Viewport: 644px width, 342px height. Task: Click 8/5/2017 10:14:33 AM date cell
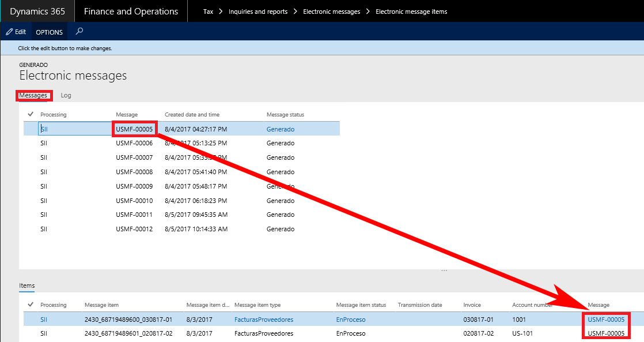196,229
